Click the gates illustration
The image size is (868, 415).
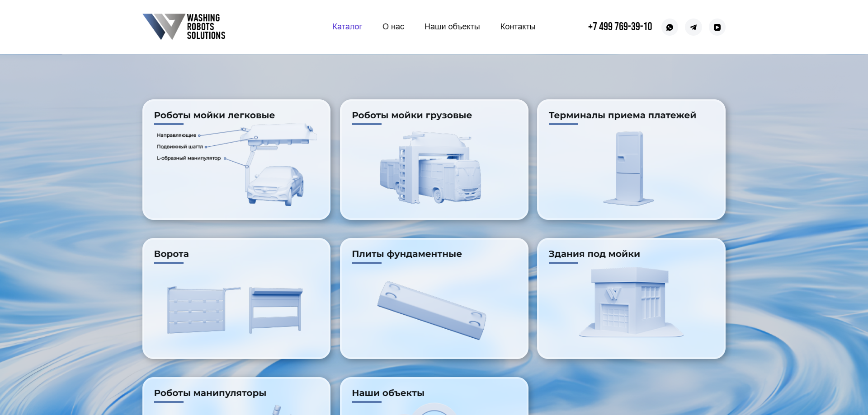235,310
